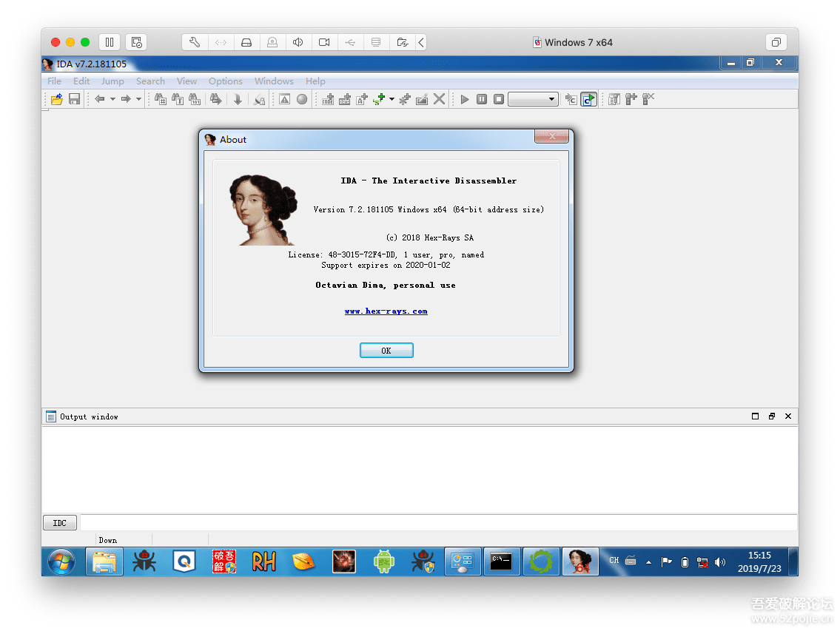The height and width of the screenshot is (631, 840).
Task: Pause the debugger process
Action: (x=482, y=99)
